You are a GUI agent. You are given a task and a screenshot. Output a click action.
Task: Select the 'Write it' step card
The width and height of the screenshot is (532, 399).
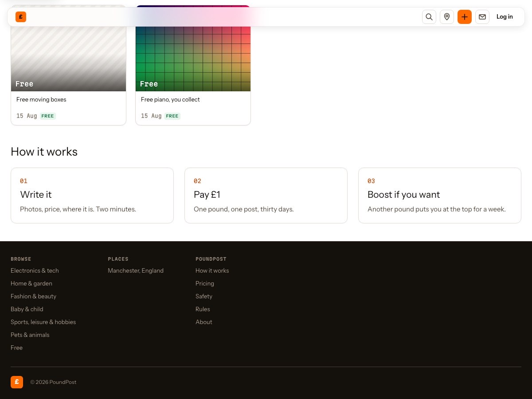click(92, 196)
